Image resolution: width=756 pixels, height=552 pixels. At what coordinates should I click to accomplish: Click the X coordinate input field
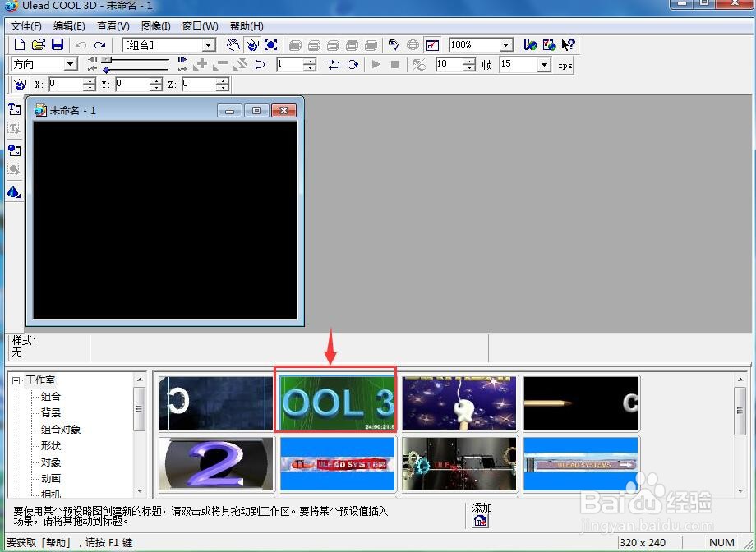coord(66,85)
